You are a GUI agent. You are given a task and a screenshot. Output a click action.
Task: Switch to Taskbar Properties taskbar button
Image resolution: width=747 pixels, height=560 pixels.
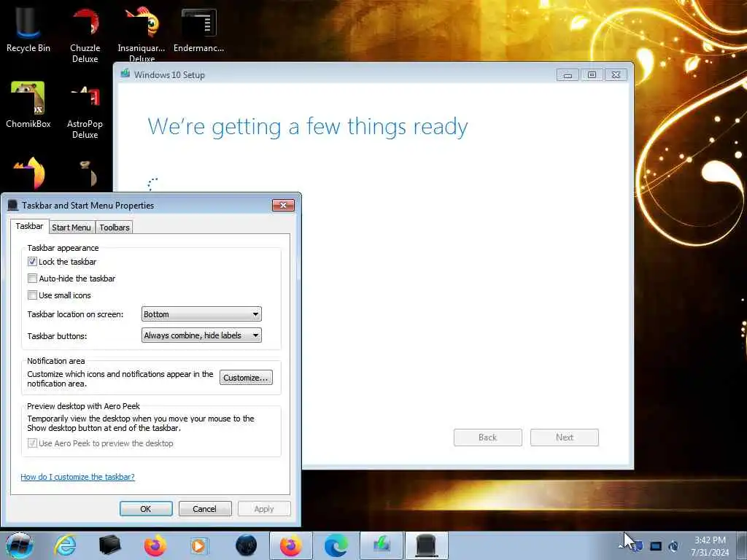click(426, 545)
